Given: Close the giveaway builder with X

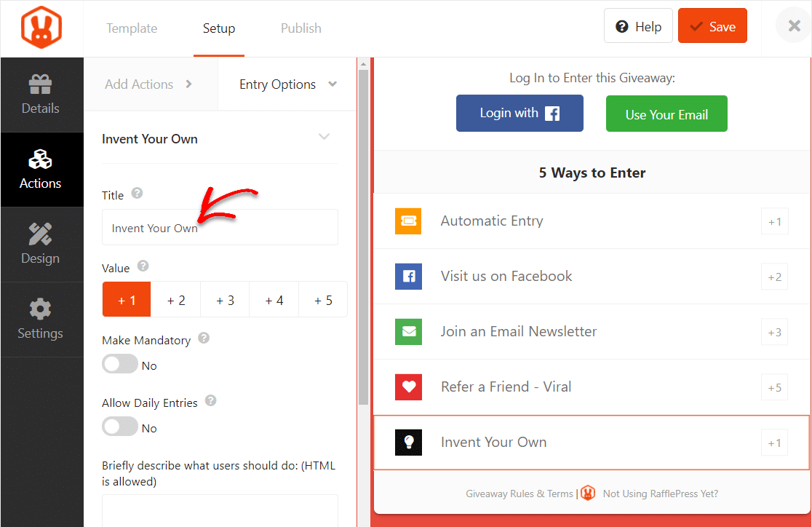Looking at the screenshot, I should tap(794, 26).
